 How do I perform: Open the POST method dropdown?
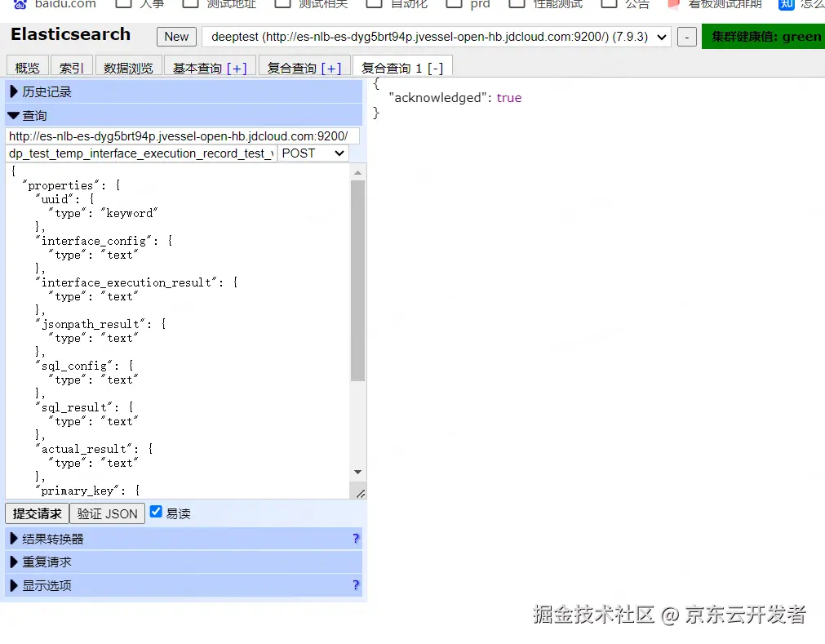(x=313, y=153)
